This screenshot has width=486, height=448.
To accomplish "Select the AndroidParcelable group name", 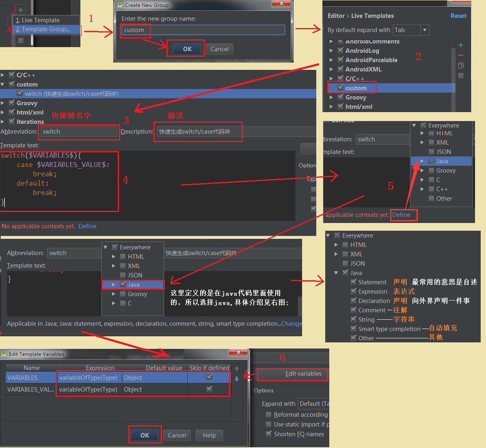I will click(x=372, y=60).
